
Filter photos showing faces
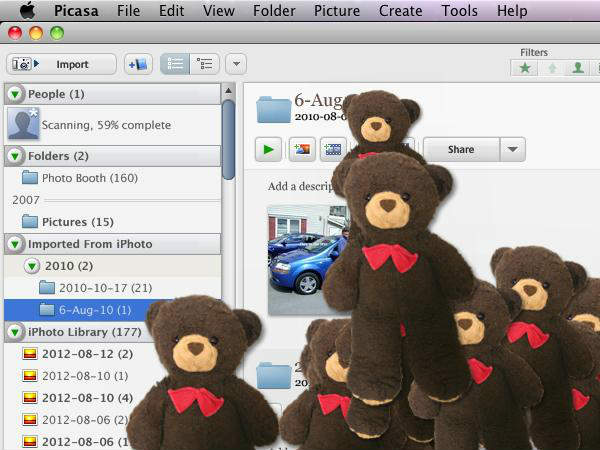(x=578, y=68)
